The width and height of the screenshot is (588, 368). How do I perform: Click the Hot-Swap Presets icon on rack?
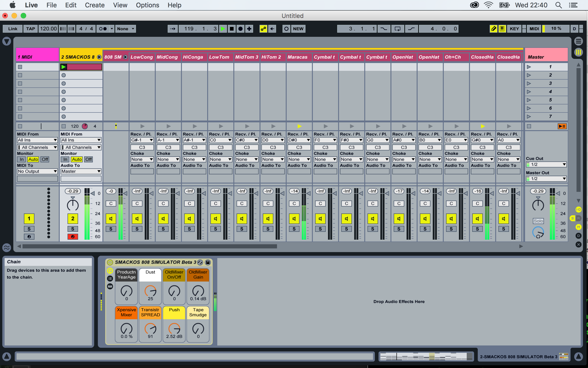coord(200,262)
